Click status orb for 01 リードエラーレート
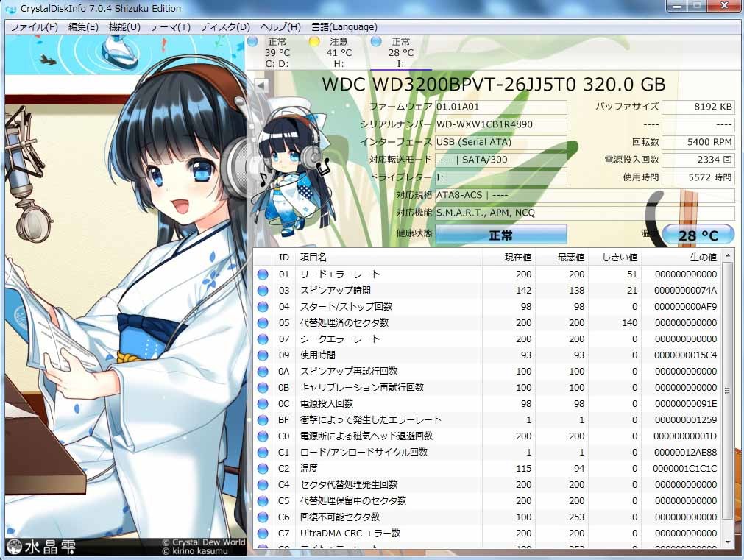Image resolution: width=744 pixels, height=560 pixels. point(263,274)
